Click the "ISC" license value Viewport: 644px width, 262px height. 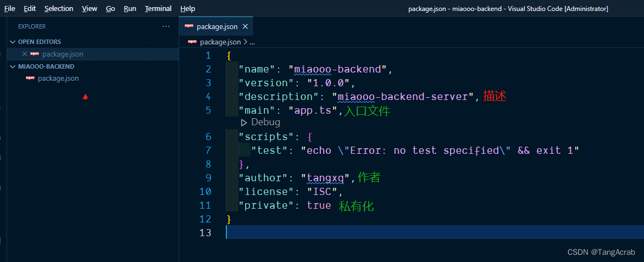322,192
